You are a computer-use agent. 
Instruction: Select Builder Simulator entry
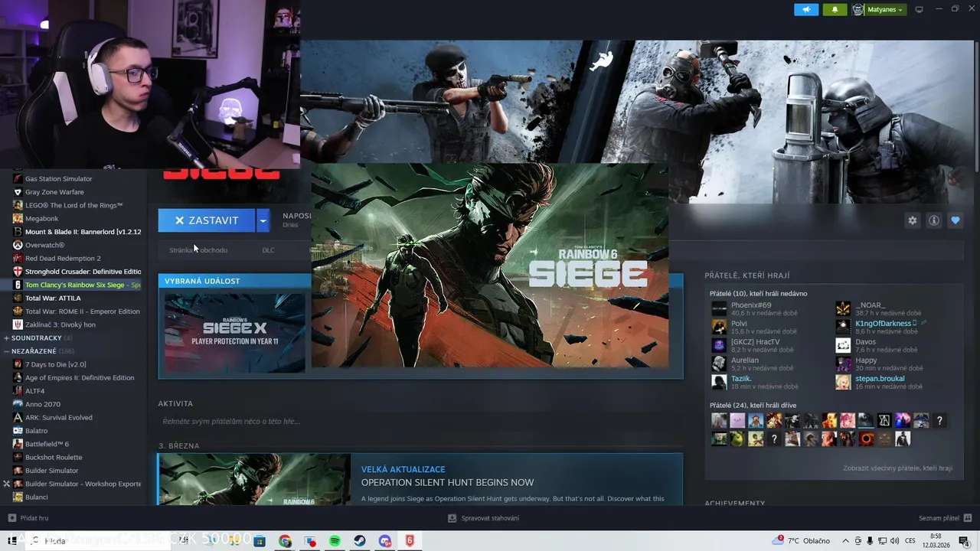tap(51, 471)
